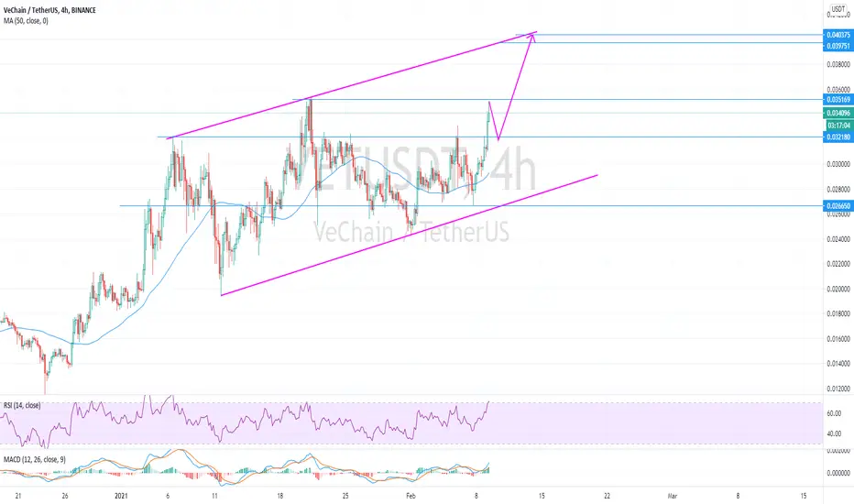Viewport: 854px width, 504px height.
Task: Click the countdown timer 03:17:04 label
Action: [839, 126]
